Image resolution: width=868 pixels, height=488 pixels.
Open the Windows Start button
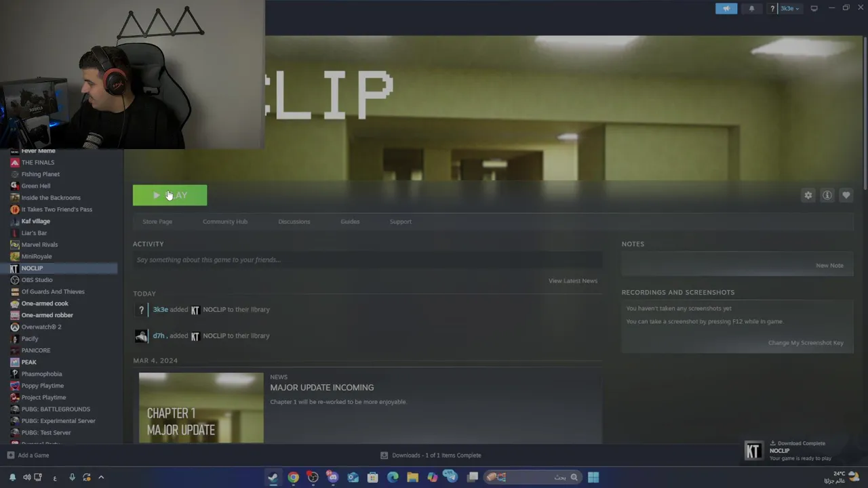pos(593,477)
